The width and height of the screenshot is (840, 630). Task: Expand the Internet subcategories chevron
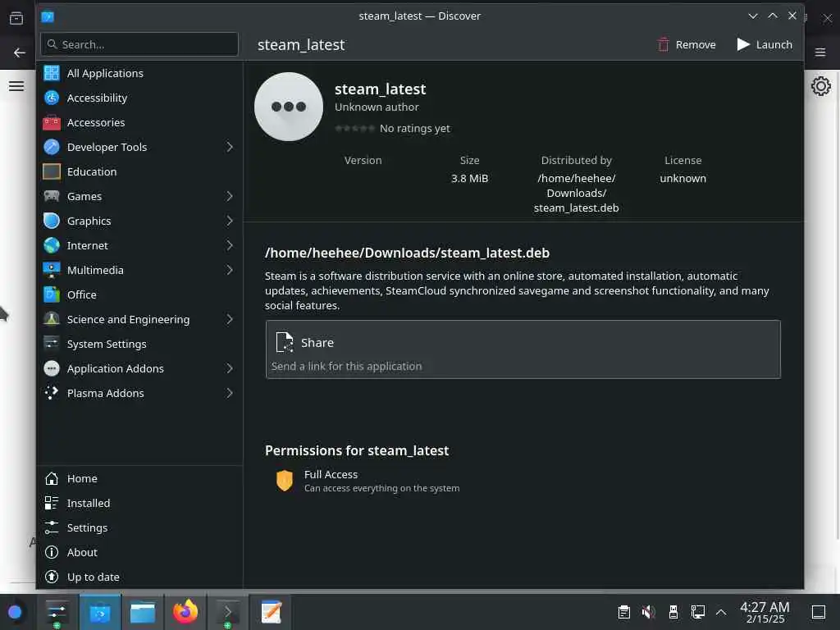pos(230,245)
